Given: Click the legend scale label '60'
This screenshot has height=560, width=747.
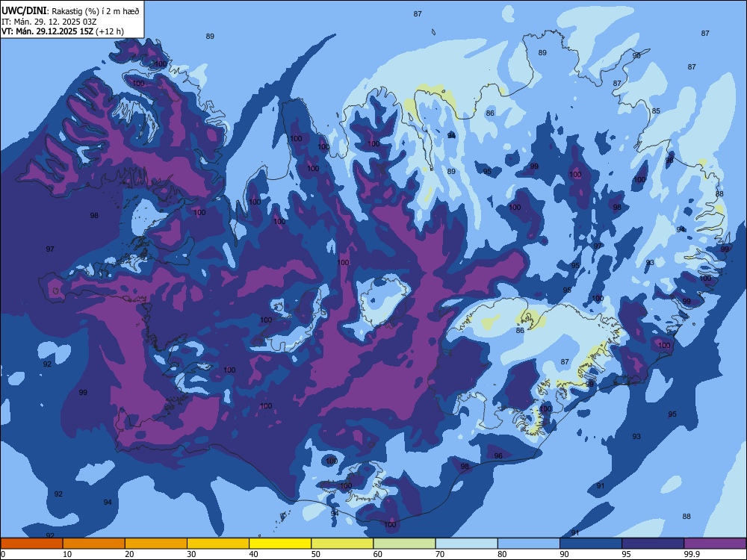Looking at the screenshot, I should click(378, 554).
